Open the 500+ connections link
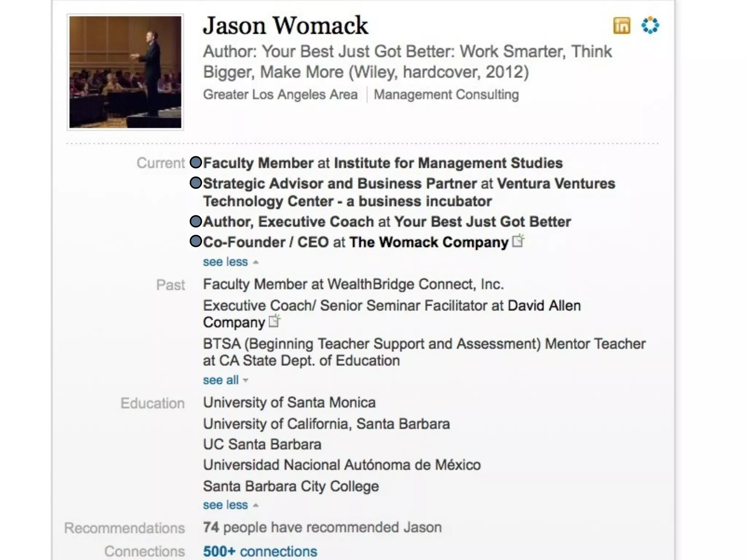Viewport: 747px width, 560px height. [260, 552]
